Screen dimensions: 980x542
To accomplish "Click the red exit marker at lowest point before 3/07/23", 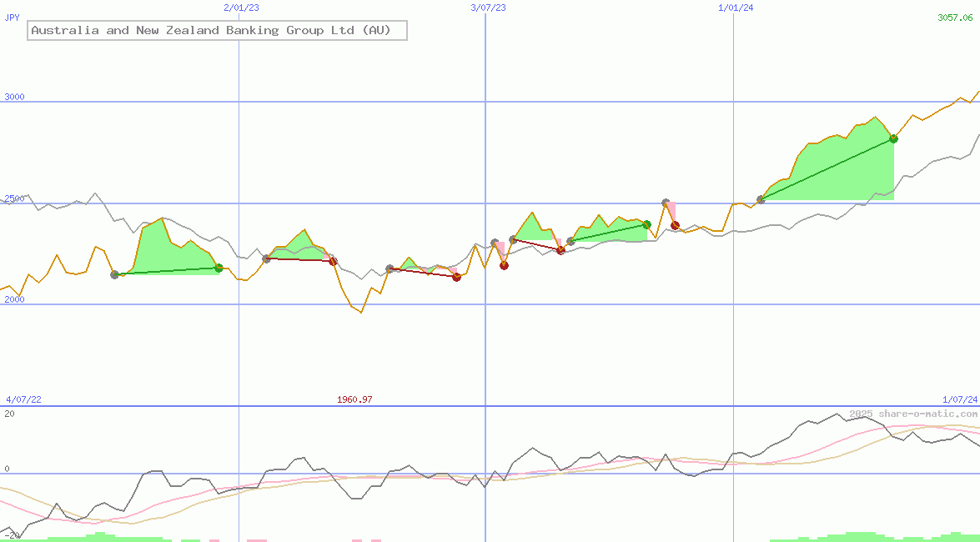I will (x=457, y=277).
